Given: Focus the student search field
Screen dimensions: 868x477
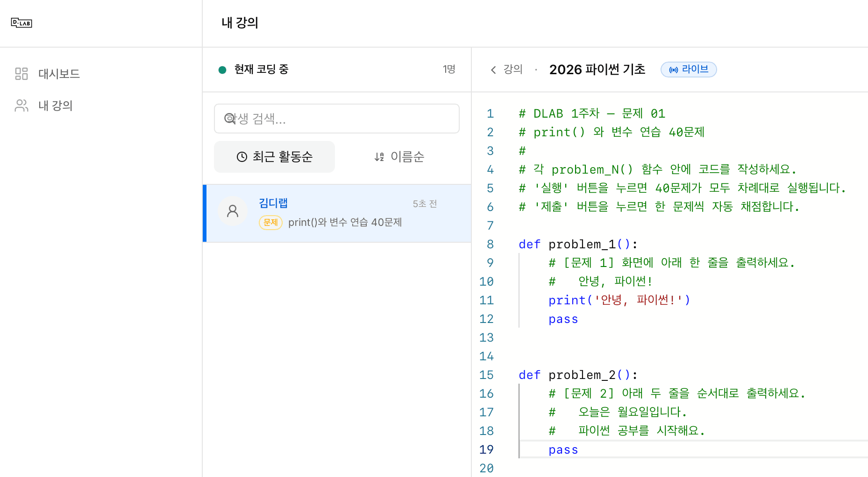Looking at the screenshot, I should pyautogui.click(x=336, y=119).
